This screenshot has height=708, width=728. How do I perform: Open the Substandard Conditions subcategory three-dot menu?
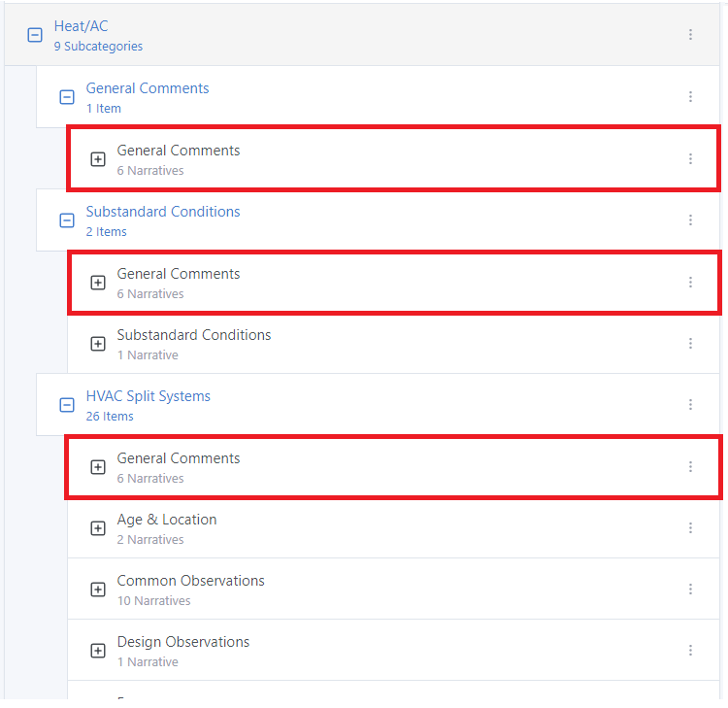690,220
